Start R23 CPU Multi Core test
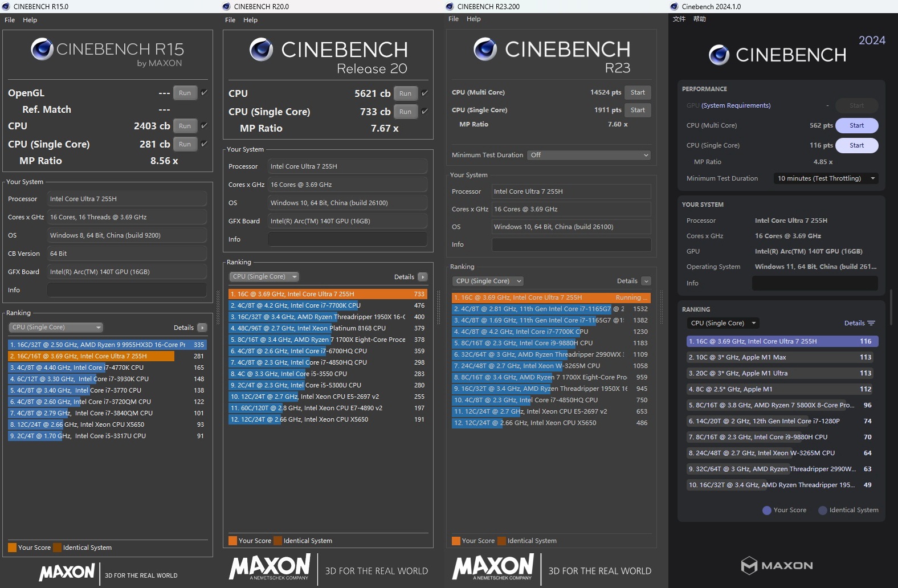The width and height of the screenshot is (898, 588). [638, 92]
